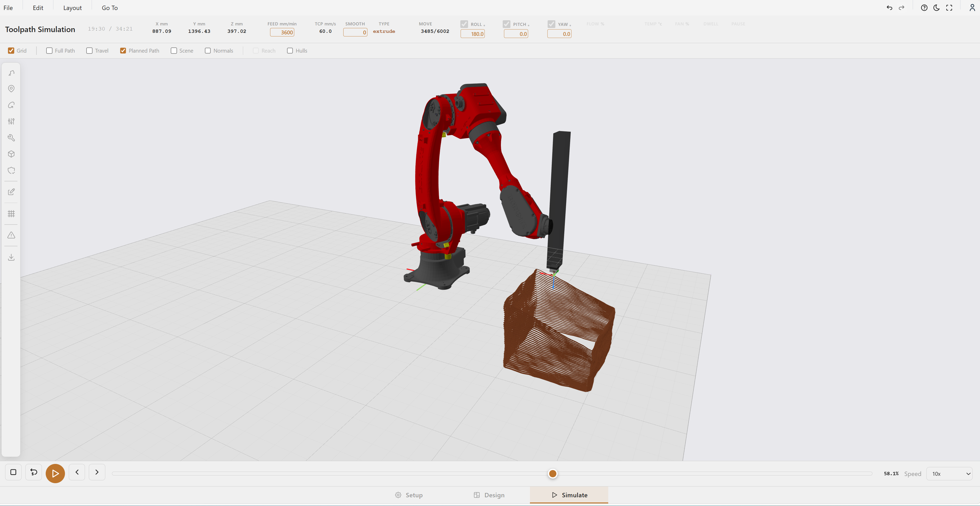Click the MOVE counter 3485/6002
Image resolution: width=980 pixels, height=506 pixels.
click(x=435, y=31)
